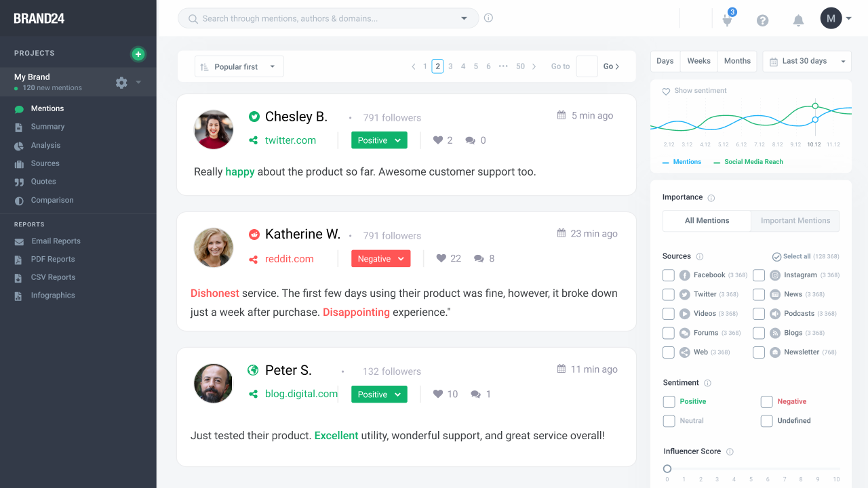The height and width of the screenshot is (488, 868).
Task: Click the integrations plug icon with badge
Action: (727, 20)
